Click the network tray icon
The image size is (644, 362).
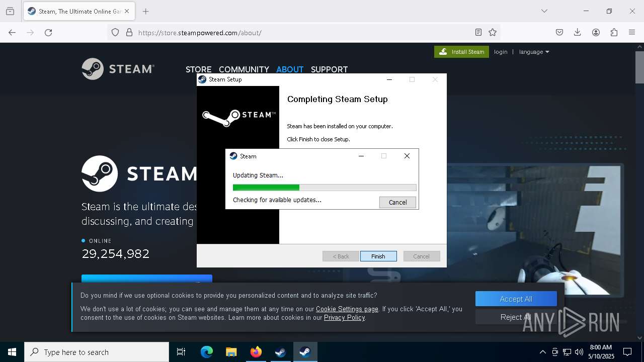click(567, 352)
